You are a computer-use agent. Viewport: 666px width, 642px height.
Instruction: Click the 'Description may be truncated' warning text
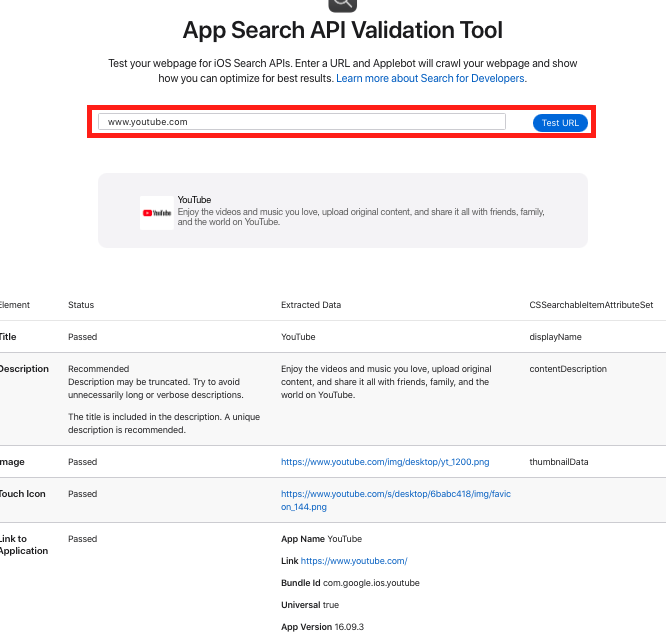click(x=155, y=388)
